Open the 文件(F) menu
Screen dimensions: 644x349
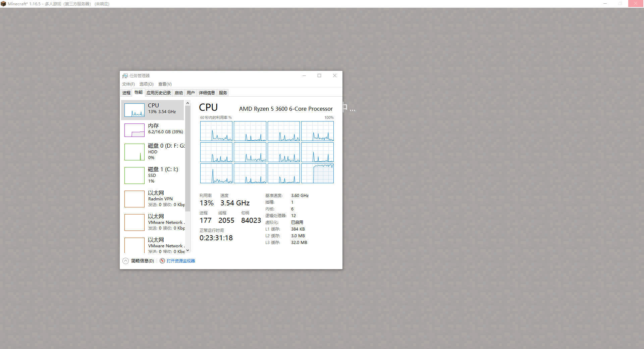(x=128, y=84)
